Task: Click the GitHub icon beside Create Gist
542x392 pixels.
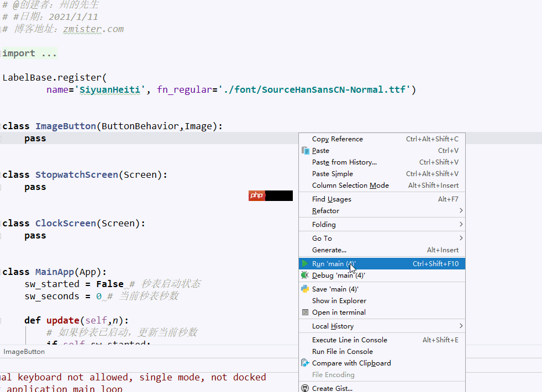Action: click(305, 388)
